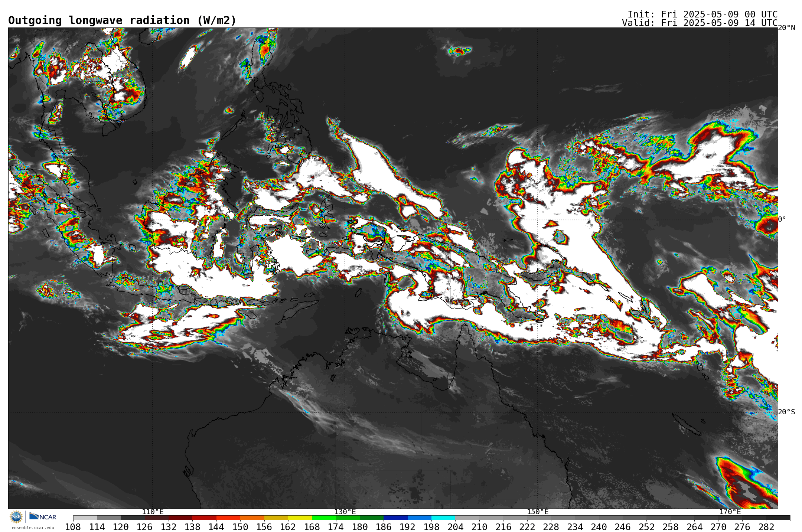Click the colorbar value 180
Screen dimensions: 802x532
(x=360, y=527)
